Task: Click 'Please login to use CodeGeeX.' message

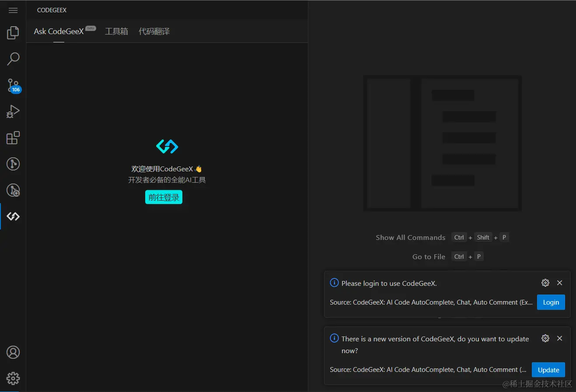Action: 389,283
